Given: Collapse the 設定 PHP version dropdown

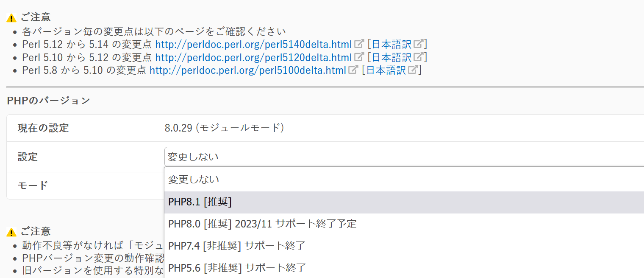Looking at the screenshot, I should click(404, 157).
